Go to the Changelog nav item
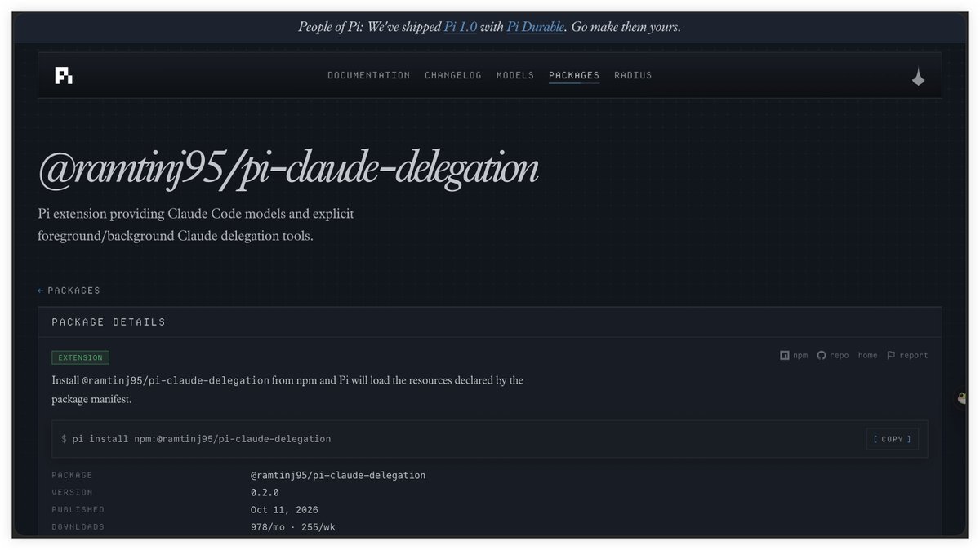This screenshot has height=550, width=980. click(453, 75)
